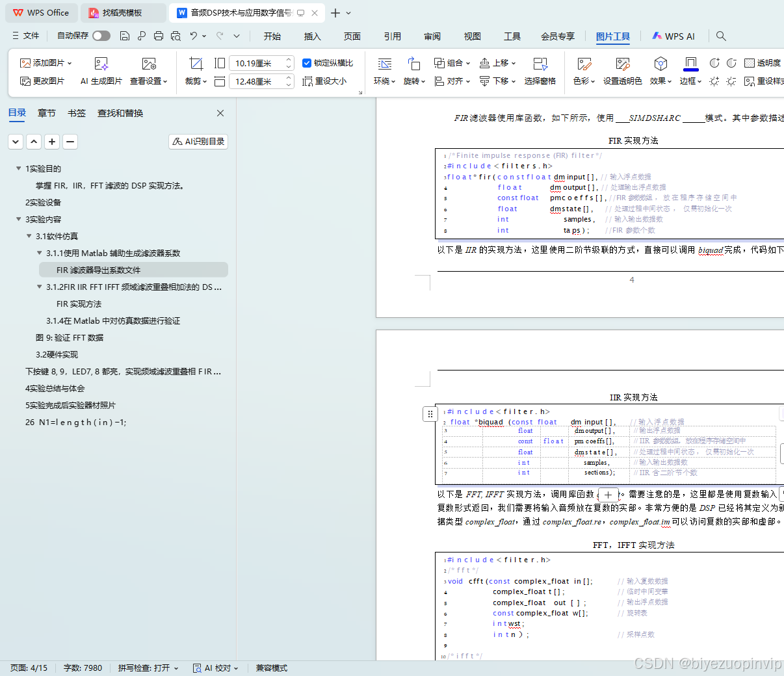This screenshot has height=676, width=784.
Task: Click the minus demote heading button
Action: (x=70, y=141)
